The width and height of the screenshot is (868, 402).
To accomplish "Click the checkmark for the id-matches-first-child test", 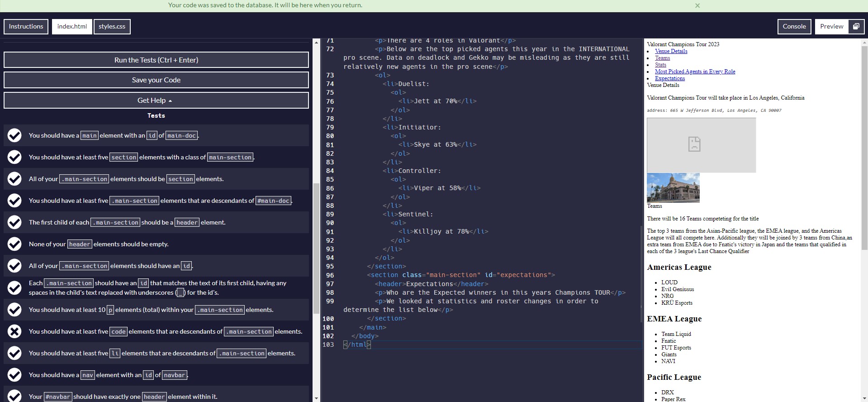I will [x=14, y=287].
